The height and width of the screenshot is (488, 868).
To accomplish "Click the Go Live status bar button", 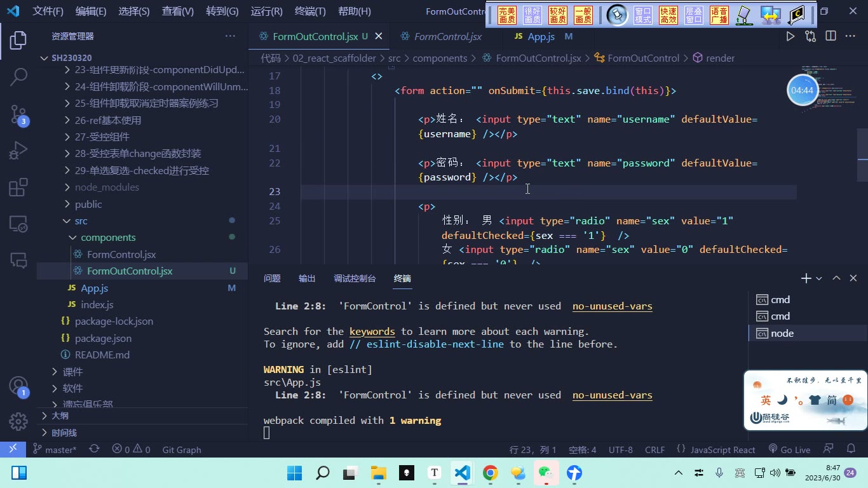I will tap(789, 450).
